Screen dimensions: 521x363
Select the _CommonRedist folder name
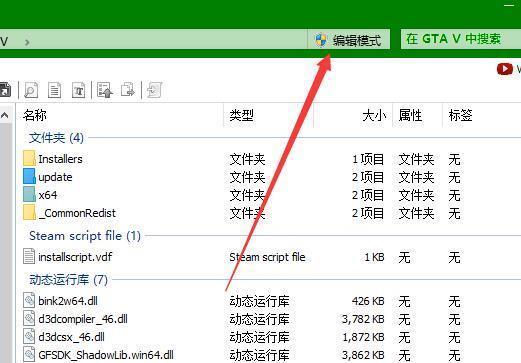(77, 213)
